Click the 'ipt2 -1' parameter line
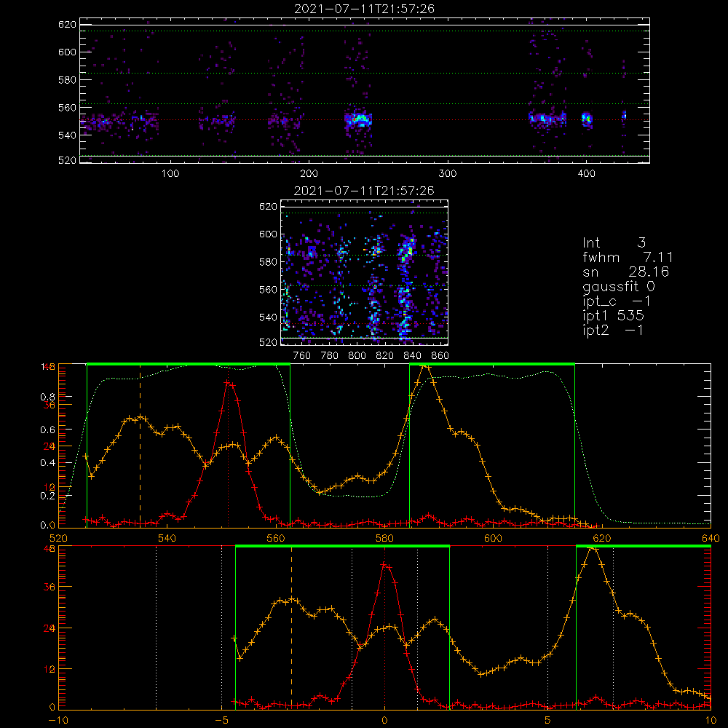 (x=613, y=330)
